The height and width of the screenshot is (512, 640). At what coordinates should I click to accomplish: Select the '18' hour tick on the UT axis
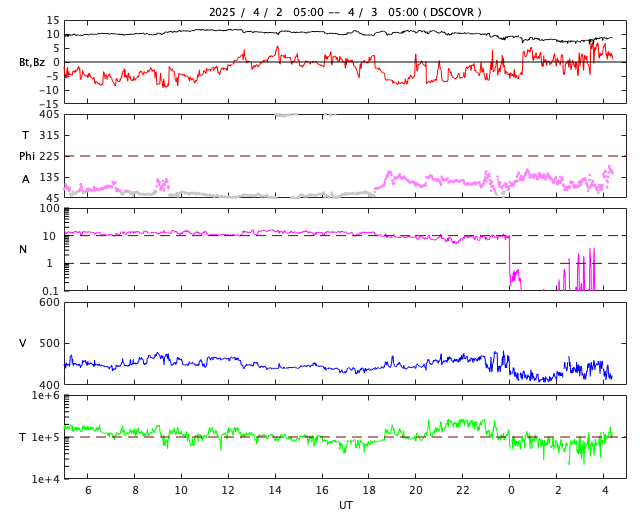pos(369,490)
